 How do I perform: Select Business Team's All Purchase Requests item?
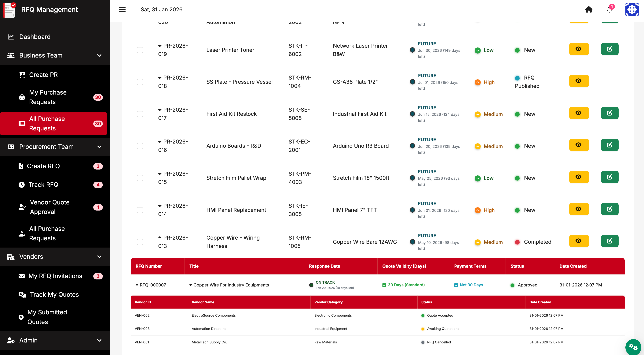pyautogui.click(x=54, y=123)
